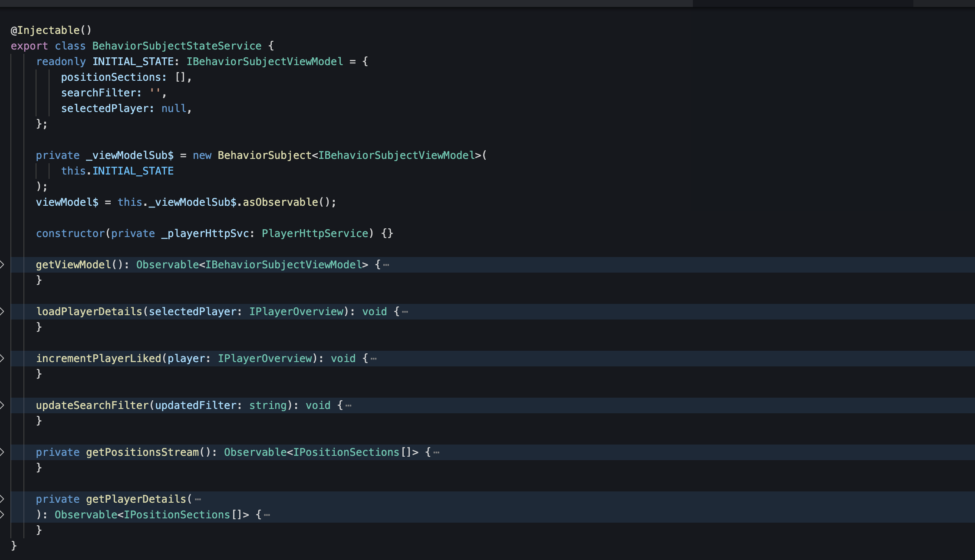Click the PlayerHttpService type in constructor
Viewport: 975px width, 560px height.
(x=315, y=233)
